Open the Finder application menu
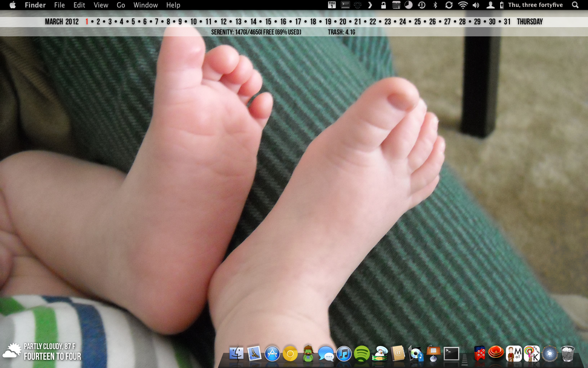 [35, 5]
